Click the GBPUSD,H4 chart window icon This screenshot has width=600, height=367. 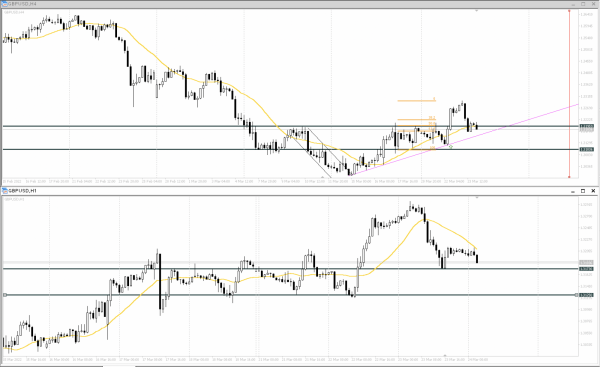pos(5,3)
